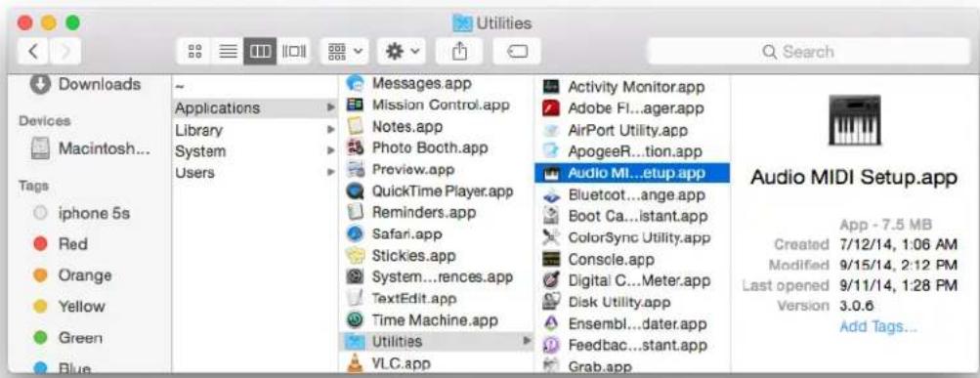Image resolution: width=980 pixels, height=378 pixels.
Task: Expand the System folder arrow
Action: coord(330,151)
